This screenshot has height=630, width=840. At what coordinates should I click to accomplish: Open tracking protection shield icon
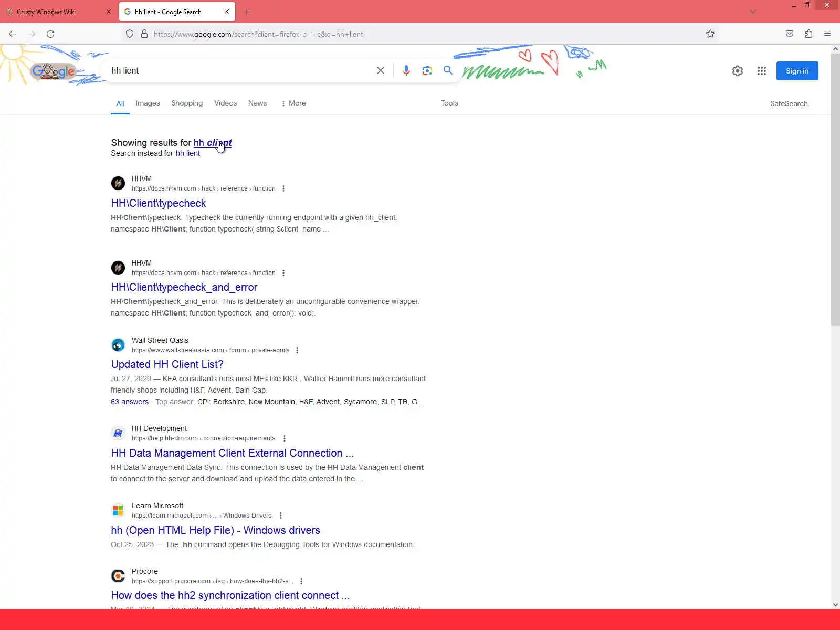pos(130,34)
